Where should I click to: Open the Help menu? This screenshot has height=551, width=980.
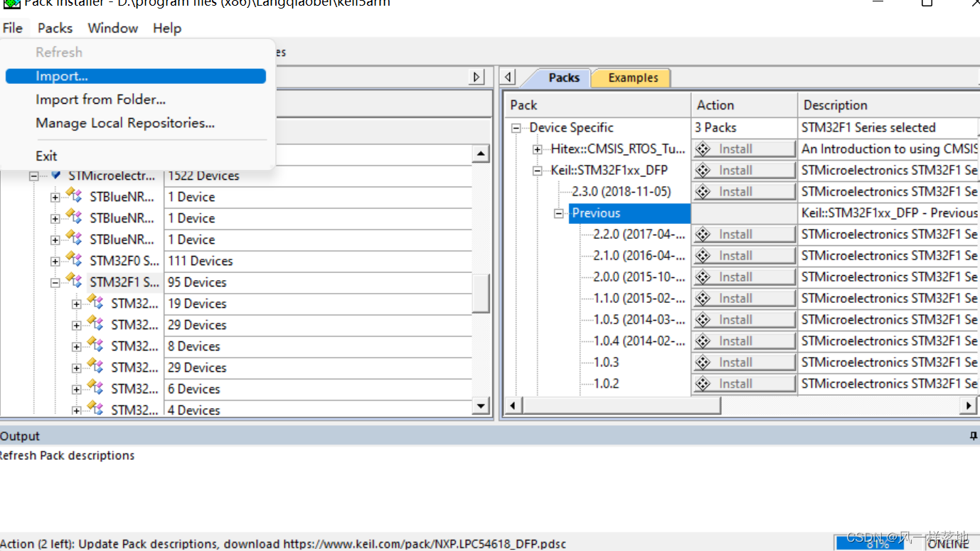(167, 28)
